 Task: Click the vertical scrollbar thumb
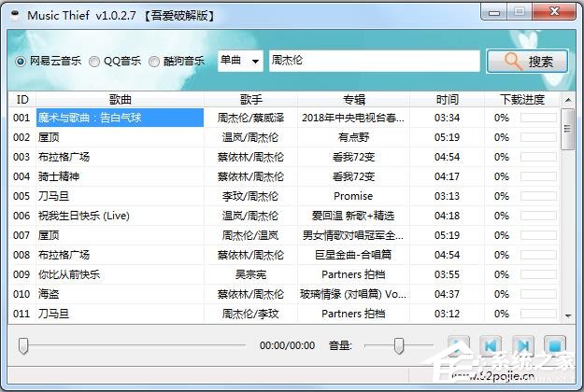(x=568, y=129)
